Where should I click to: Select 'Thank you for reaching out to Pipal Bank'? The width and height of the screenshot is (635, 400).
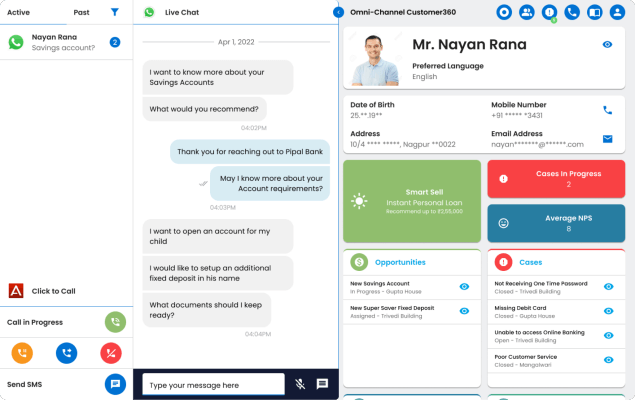(x=250, y=152)
